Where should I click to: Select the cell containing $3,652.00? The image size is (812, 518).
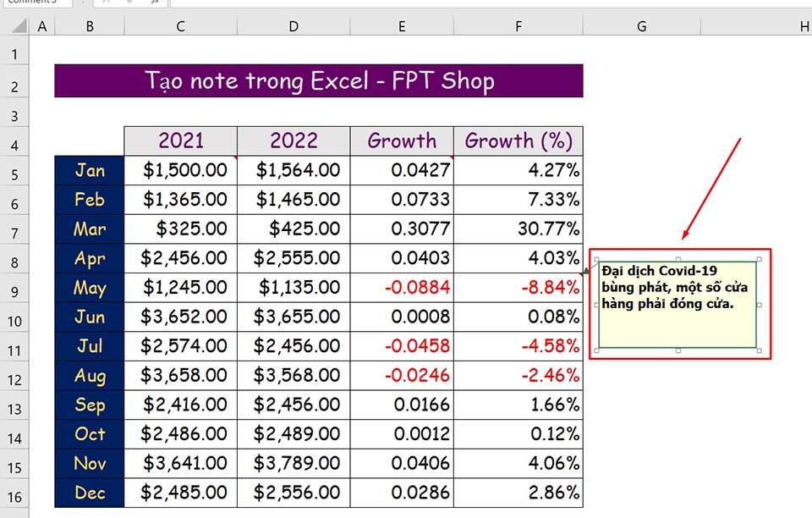[x=180, y=317]
